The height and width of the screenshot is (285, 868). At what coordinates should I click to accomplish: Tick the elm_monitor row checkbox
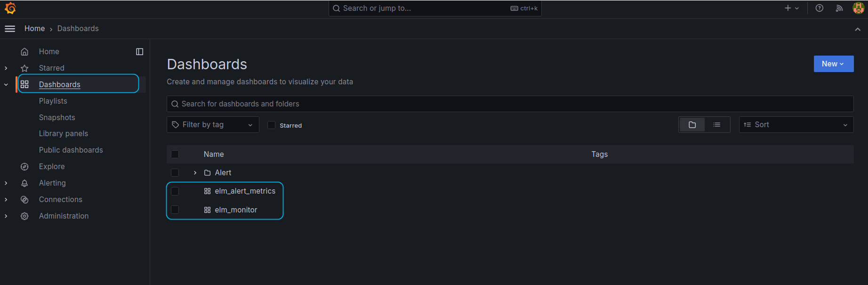pos(175,210)
